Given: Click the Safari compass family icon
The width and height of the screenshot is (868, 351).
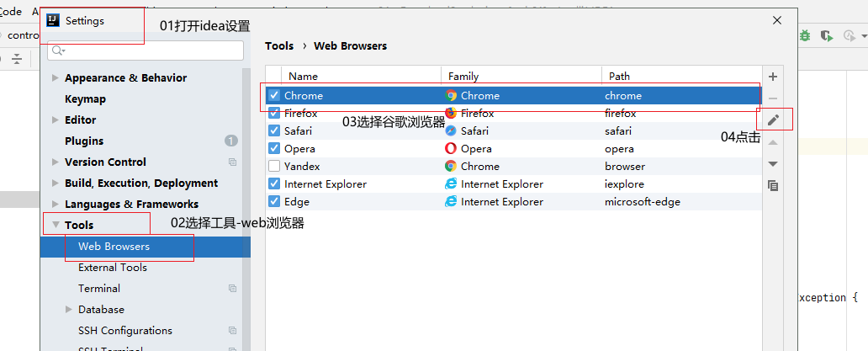Looking at the screenshot, I should pos(451,130).
